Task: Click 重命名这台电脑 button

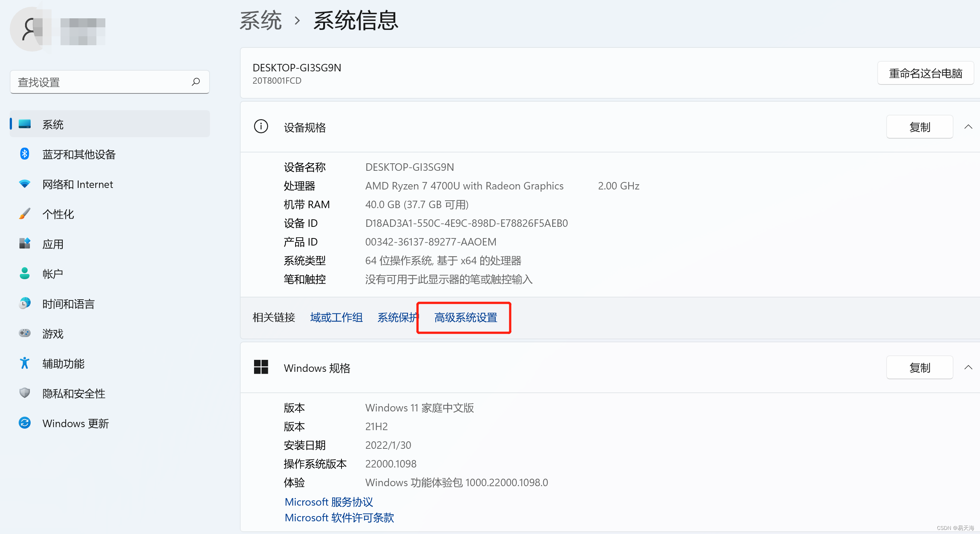Action: click(925, 73)
